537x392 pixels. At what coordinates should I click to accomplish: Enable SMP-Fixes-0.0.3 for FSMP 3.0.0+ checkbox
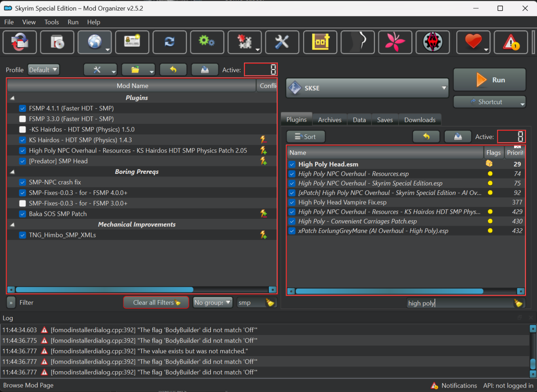23,203
